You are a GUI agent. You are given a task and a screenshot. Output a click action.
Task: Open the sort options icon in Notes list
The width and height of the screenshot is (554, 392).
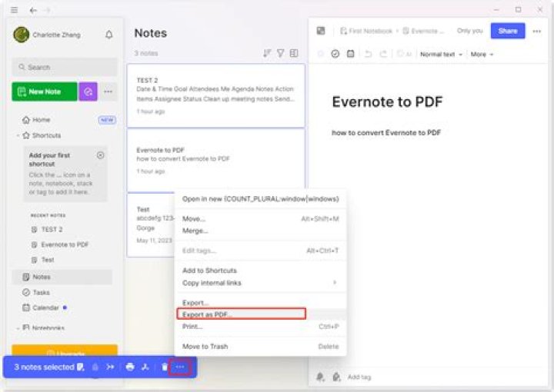267,53
